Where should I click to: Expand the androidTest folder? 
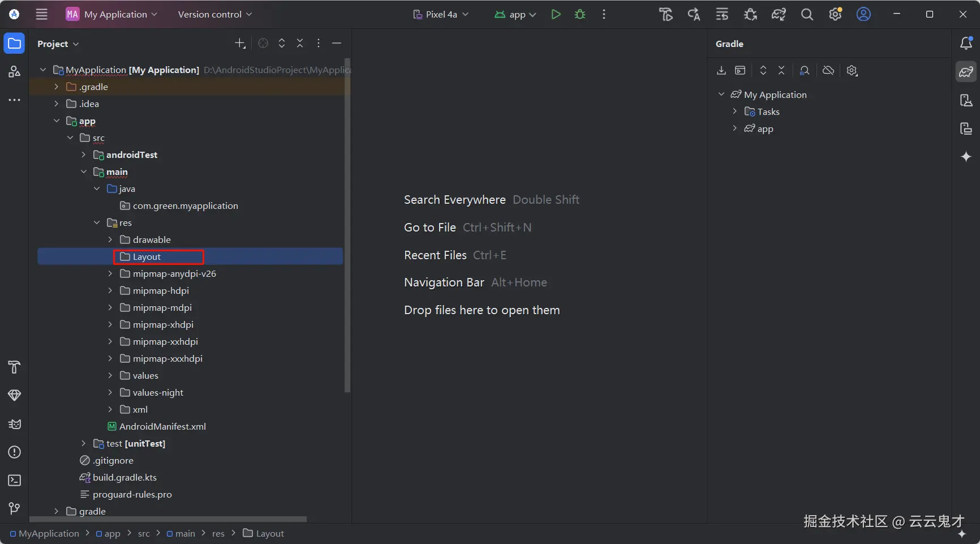click(84, 155)
